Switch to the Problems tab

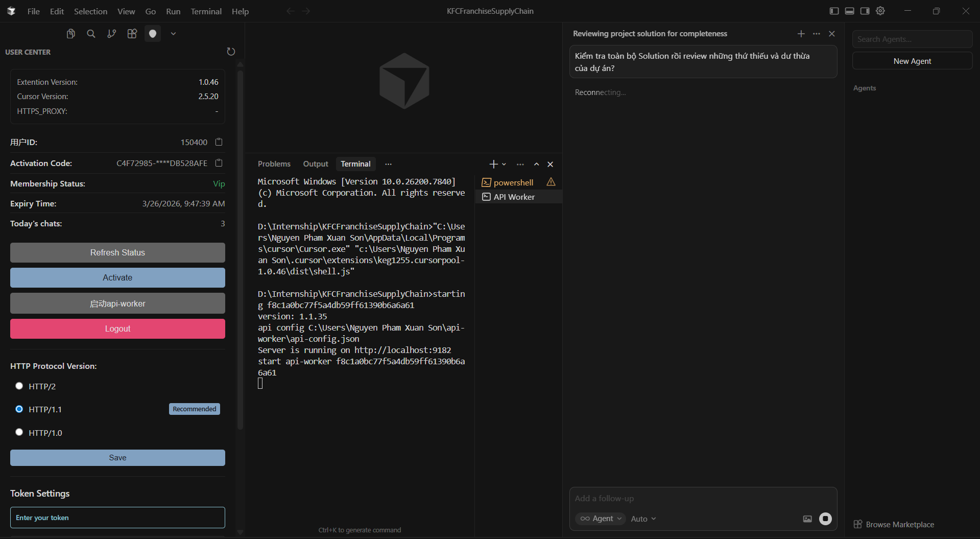[274, 164]
